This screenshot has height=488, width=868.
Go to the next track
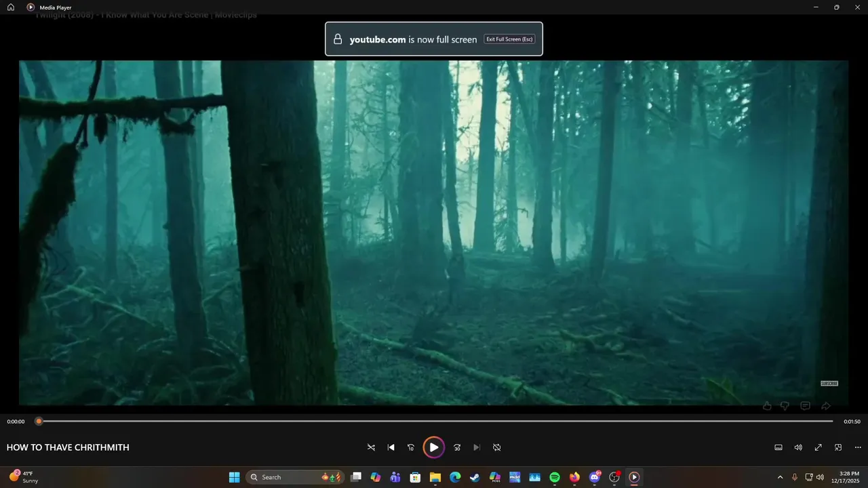coord(477,447)
